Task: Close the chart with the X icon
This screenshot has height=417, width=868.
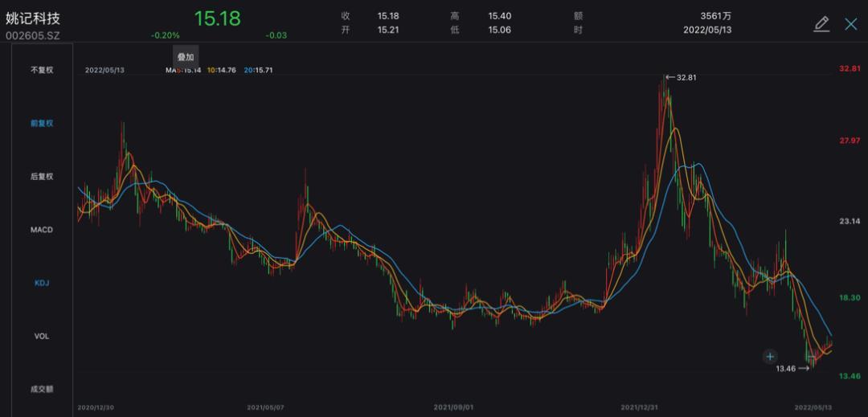Action: tap(851, 23)
